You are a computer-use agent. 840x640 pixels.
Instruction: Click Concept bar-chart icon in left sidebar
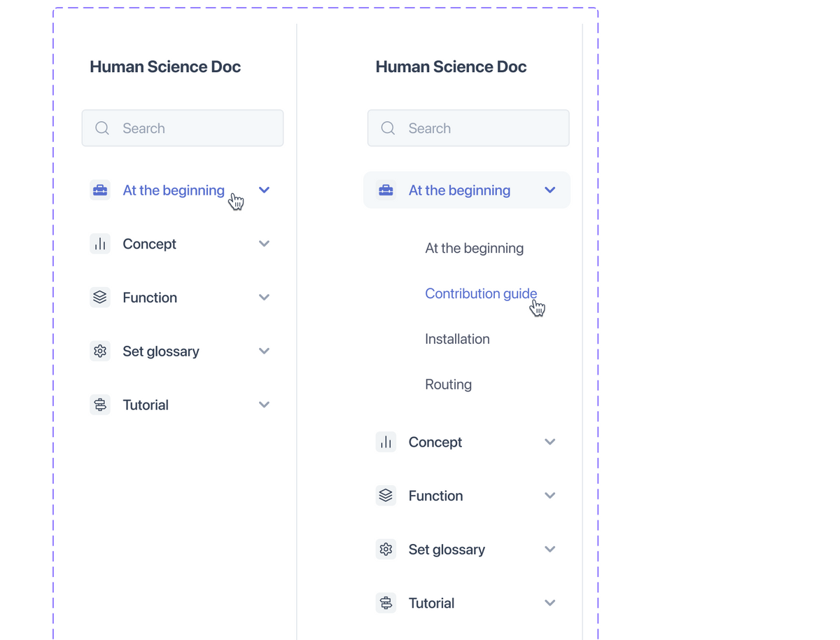(100, 244)
